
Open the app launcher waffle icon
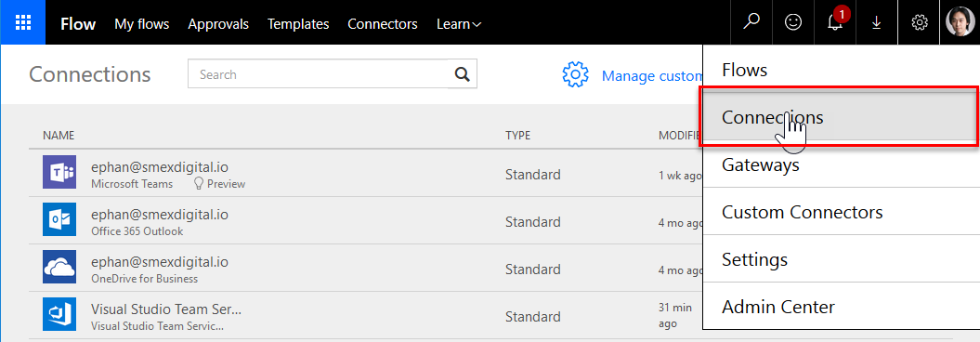coord(23,22)
